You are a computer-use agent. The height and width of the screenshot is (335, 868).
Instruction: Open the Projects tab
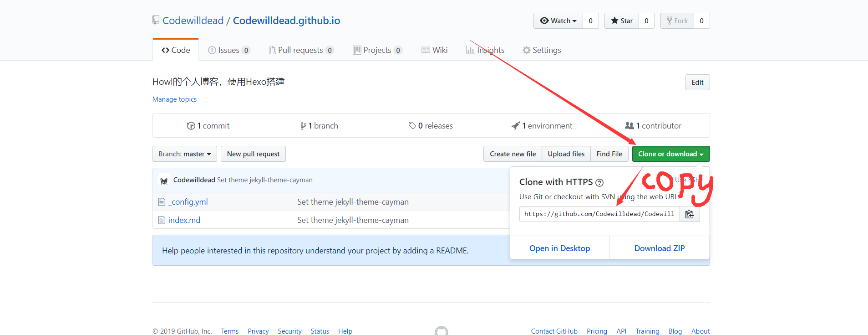(377, 50)
